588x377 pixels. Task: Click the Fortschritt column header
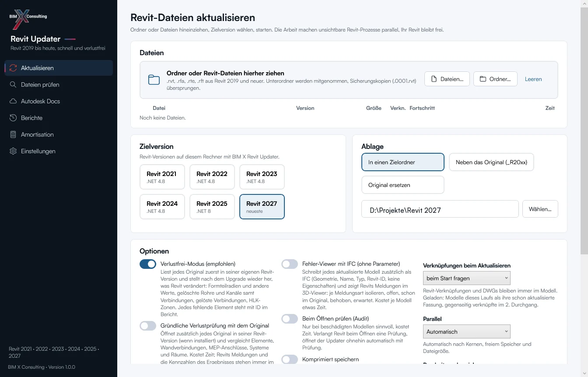coord(422,108)
